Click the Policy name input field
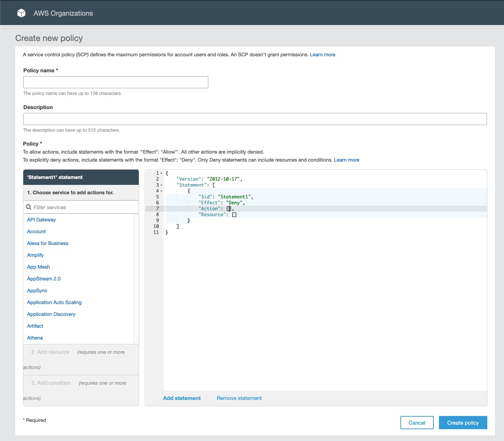Screen dimensions: 504x441 [115, 82]
